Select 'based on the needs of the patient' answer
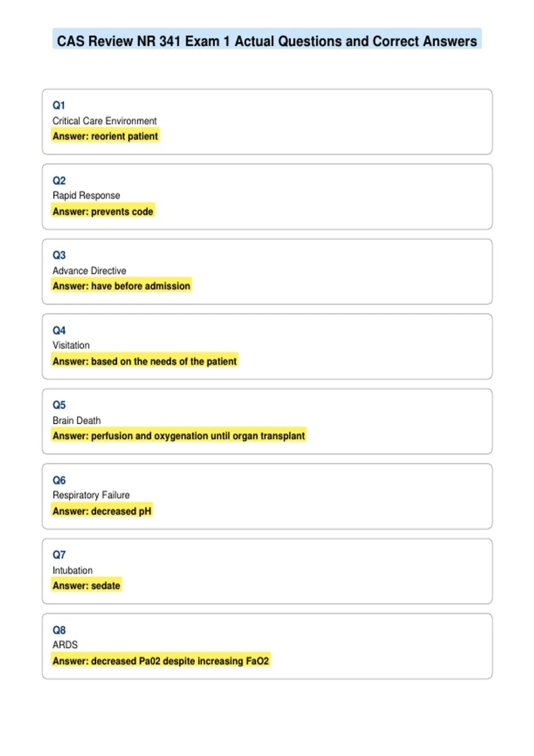The width and height of the screenshot is (534, 756). [145, 361]
